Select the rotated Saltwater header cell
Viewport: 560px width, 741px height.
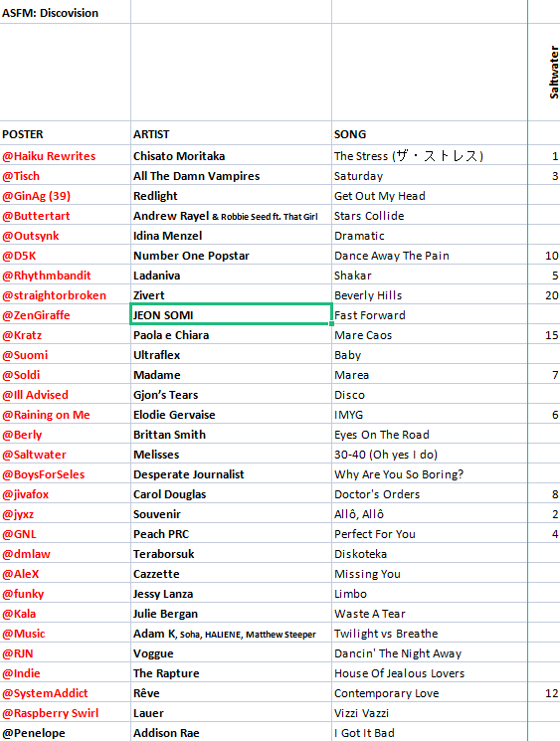pyautogui.click(x=544, y=72)
